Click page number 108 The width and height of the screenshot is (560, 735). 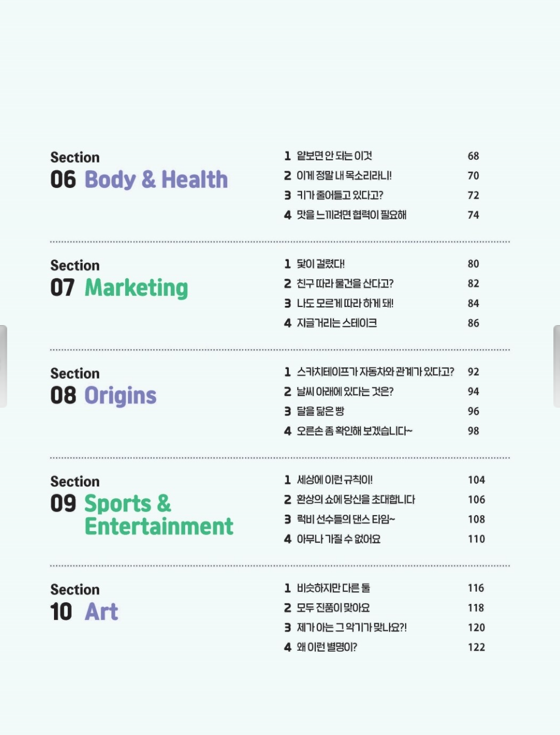point(476,519)
